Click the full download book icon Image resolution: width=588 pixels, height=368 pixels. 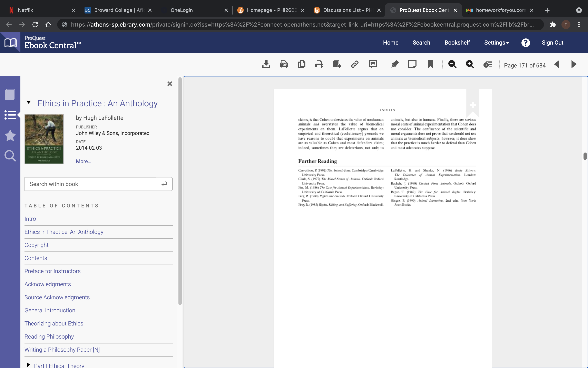coord(266,64)
